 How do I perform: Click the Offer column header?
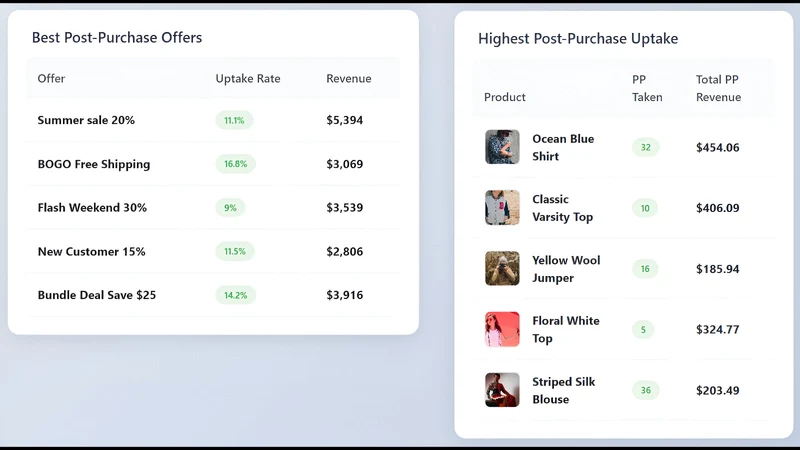pos(51,79)
